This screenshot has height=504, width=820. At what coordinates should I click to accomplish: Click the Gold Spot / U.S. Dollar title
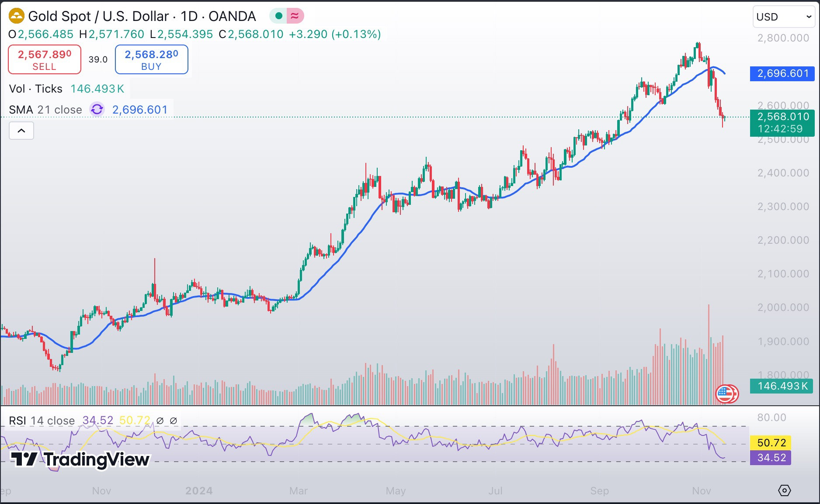pos(98,16)
